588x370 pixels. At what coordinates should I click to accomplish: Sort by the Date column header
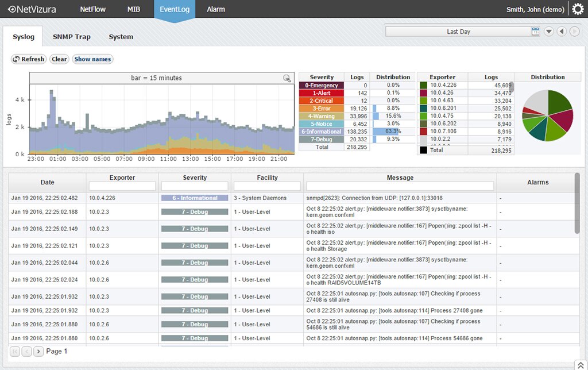(47, 182)
